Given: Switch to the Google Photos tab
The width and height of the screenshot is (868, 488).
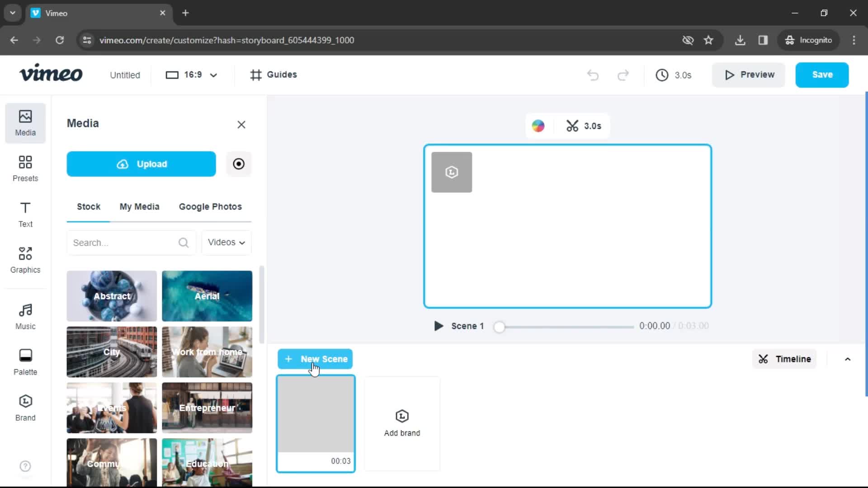Looking at the screenshot, I should click(210, 206).
